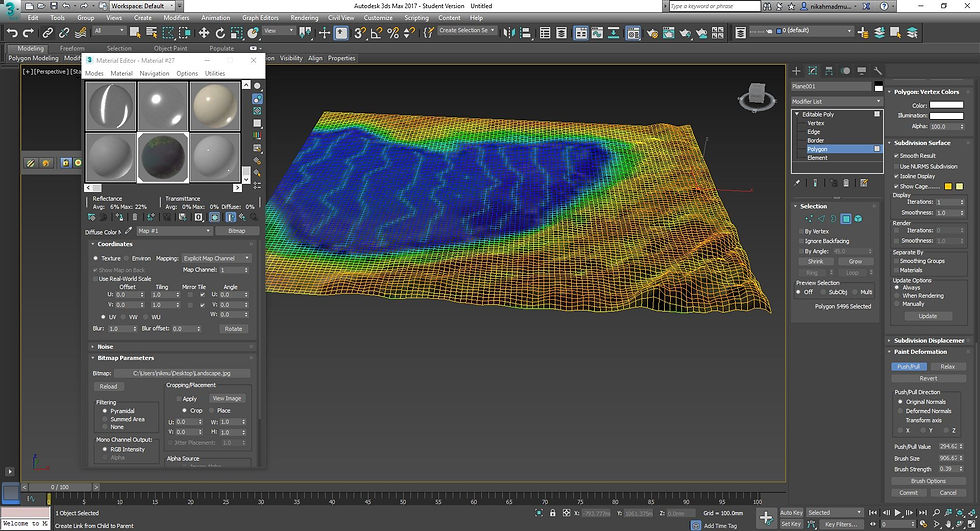Image resolution: width=980 pixels, height=531 pixels.
Task: Enable the Ignore Backfacing checkbox
Action: (x=800, y=241)
